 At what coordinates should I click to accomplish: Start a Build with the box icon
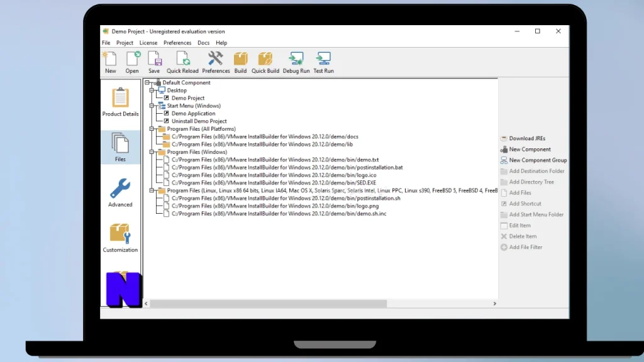[x=241, y=62]
